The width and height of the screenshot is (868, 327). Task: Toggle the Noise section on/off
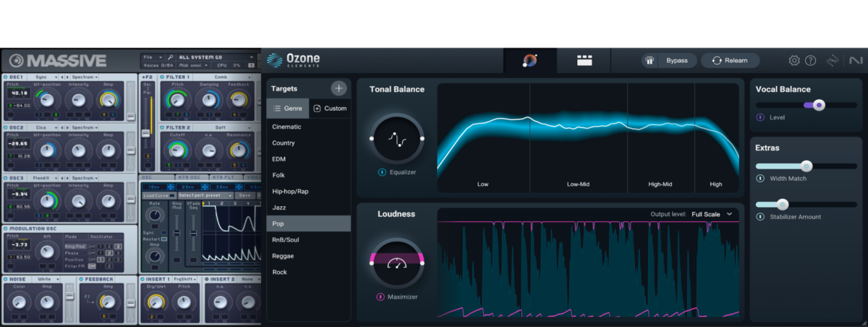(x=5, y=279)
